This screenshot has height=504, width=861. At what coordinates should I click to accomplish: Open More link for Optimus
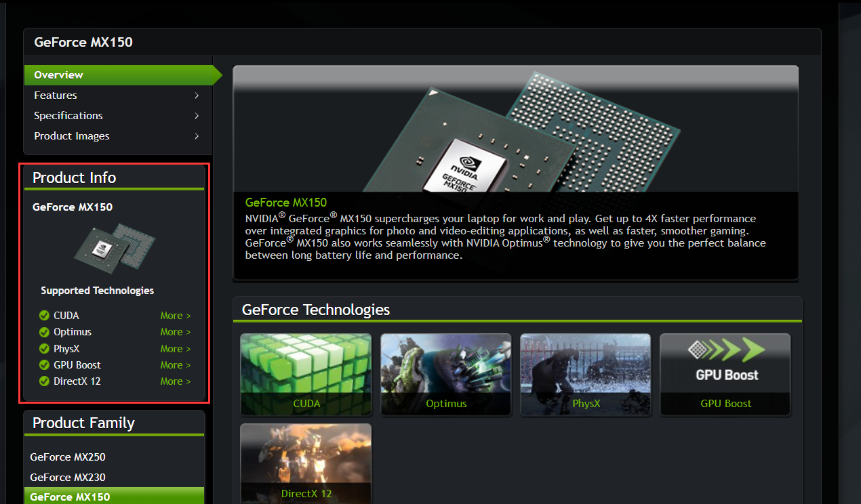coord(176,332)
